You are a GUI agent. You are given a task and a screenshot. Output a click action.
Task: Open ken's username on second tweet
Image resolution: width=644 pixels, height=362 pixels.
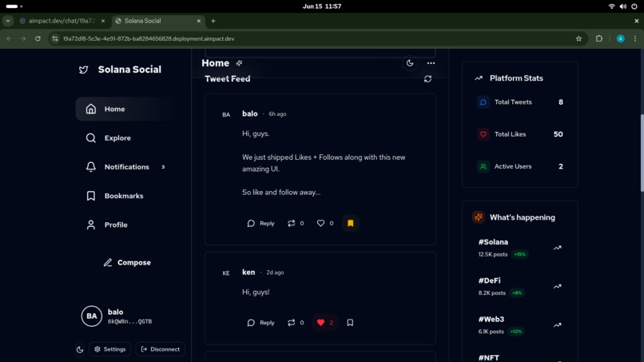248,272
